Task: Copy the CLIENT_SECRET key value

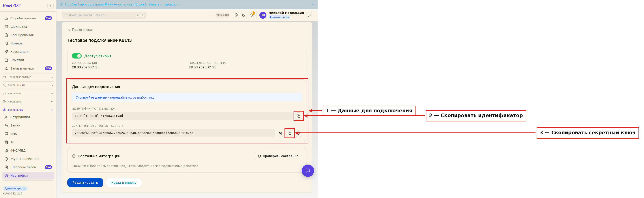Action: (x=289, y=133)
